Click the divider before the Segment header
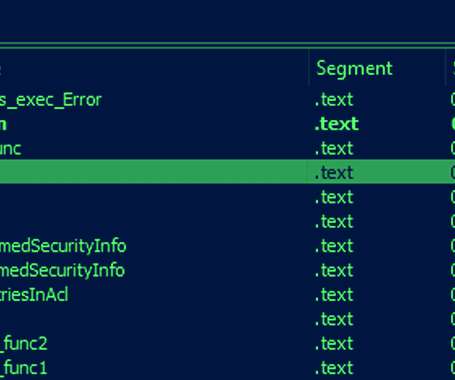 coord(309,68)
